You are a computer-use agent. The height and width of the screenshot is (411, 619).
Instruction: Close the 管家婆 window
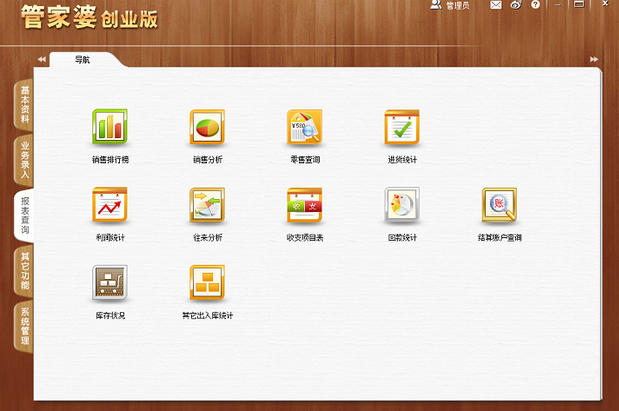point(605,4)
